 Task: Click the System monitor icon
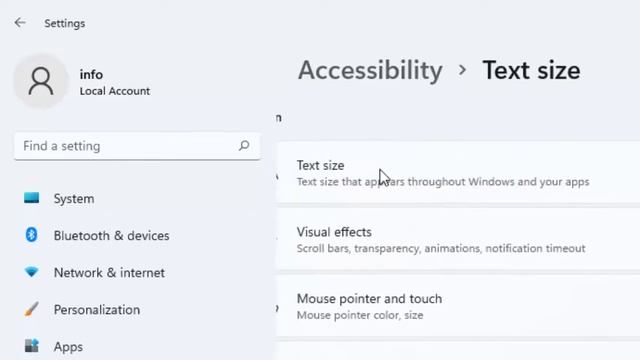point(31,198)
